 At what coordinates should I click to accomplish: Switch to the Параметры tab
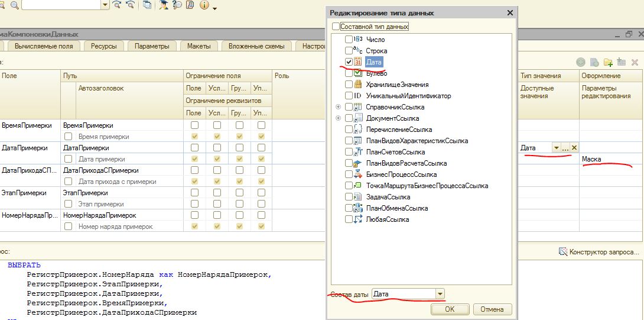152,46
